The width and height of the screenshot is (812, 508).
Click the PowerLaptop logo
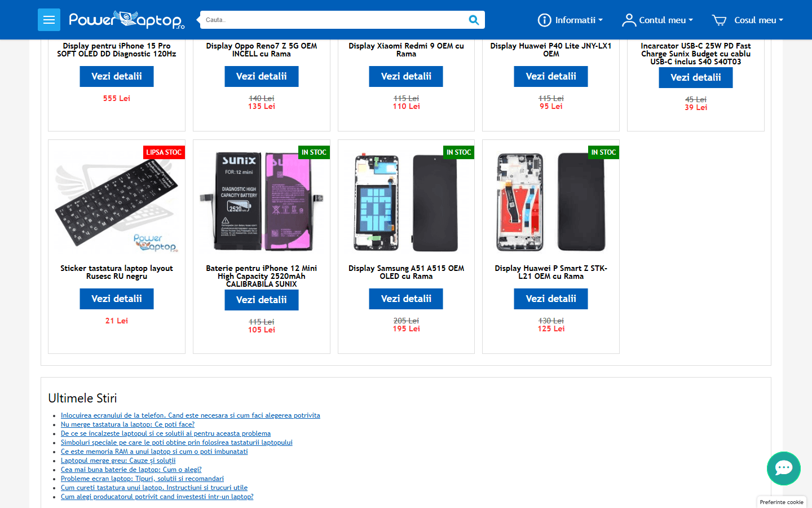click(127, 20)
